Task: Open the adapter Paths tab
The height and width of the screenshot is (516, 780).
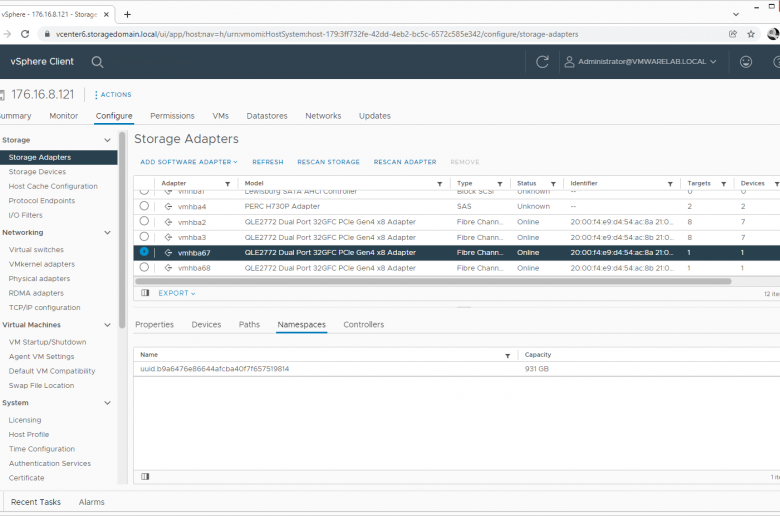Action: (249, 324)
